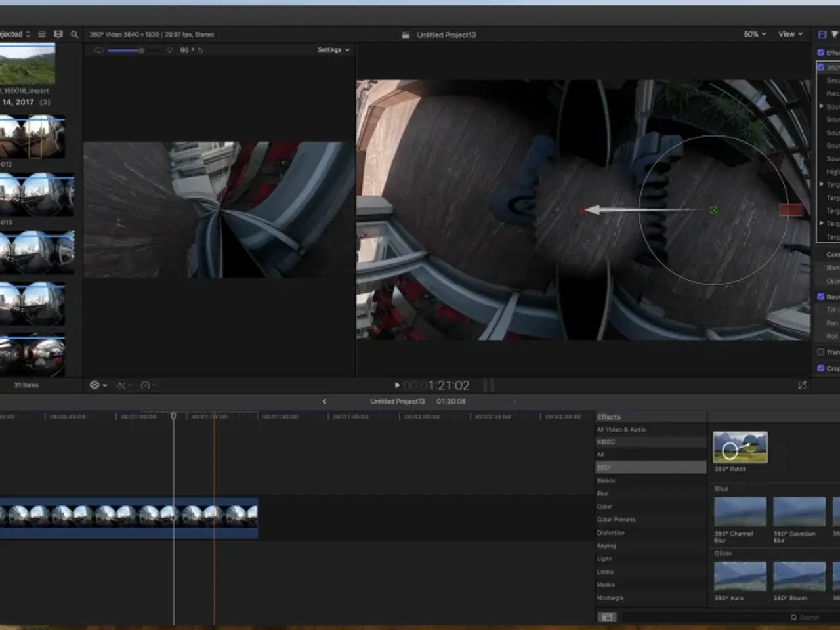Open the Rejected clips filter popup
Screen dimensions: 840x630
pos(14,34)
